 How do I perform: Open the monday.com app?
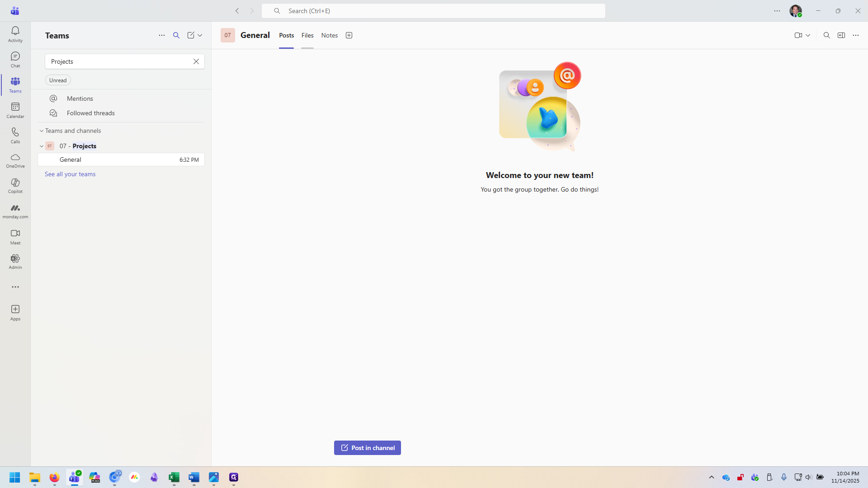click(x=15, y=210)
